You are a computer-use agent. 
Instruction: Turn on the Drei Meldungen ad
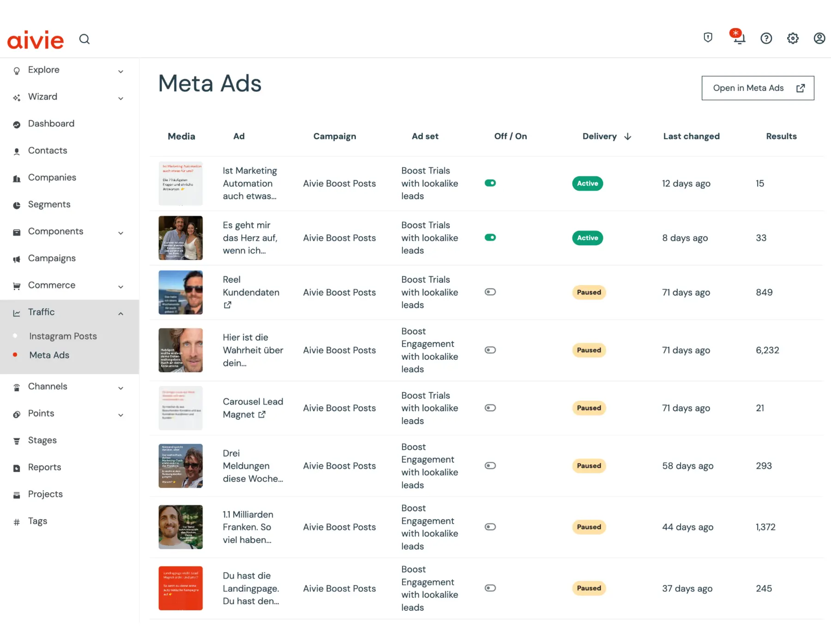click(490, 465)
